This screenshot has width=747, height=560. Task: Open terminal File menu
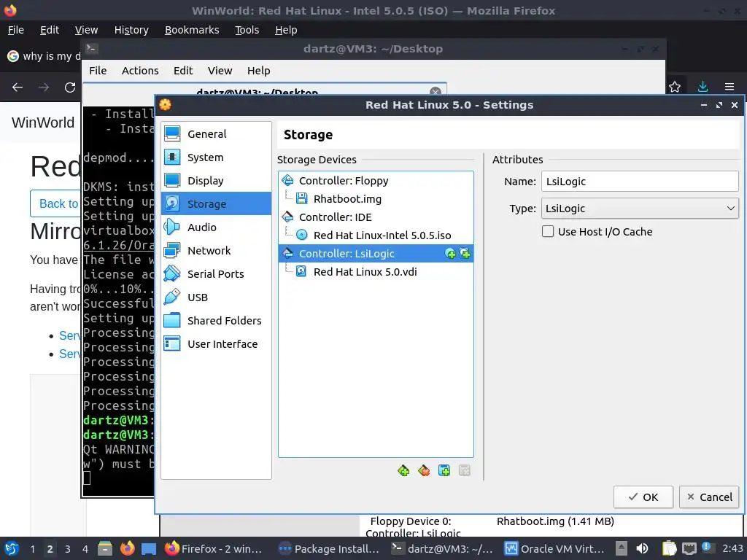tap(98, 71)
